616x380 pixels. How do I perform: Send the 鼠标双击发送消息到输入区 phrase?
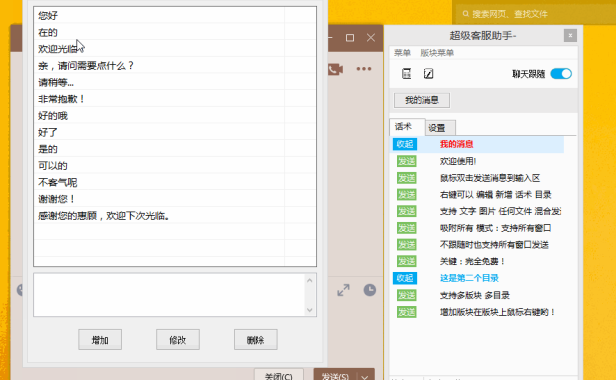click(x=406, y=178)
